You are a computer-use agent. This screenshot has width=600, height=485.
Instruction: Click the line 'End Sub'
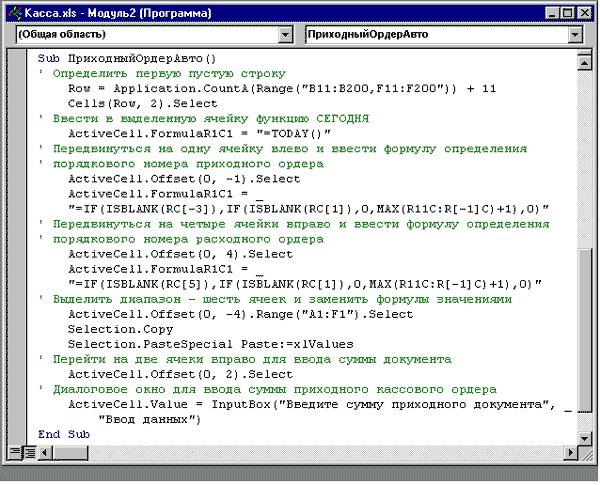[64, 435]
